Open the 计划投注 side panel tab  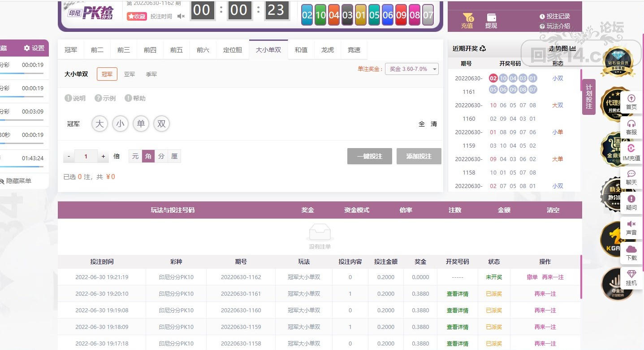[588, 96]
